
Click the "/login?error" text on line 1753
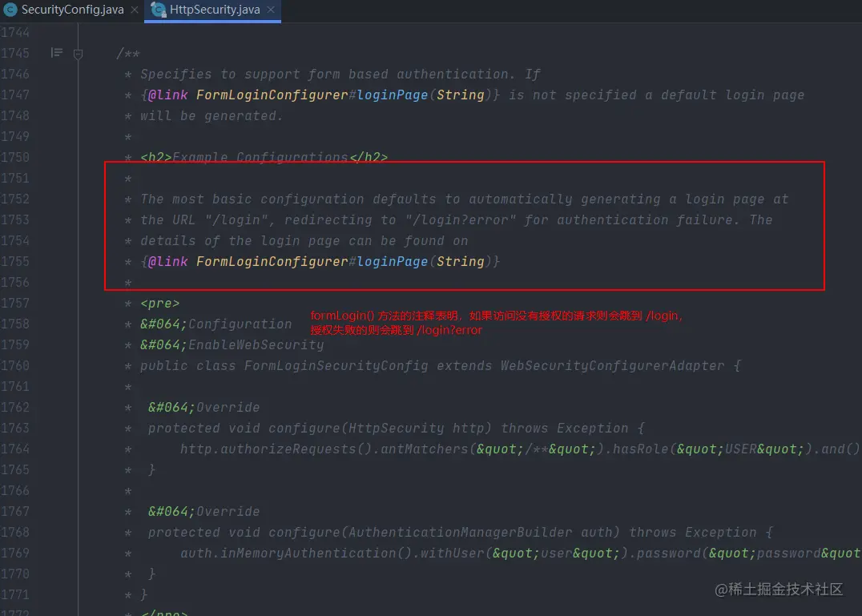point(461,219)
